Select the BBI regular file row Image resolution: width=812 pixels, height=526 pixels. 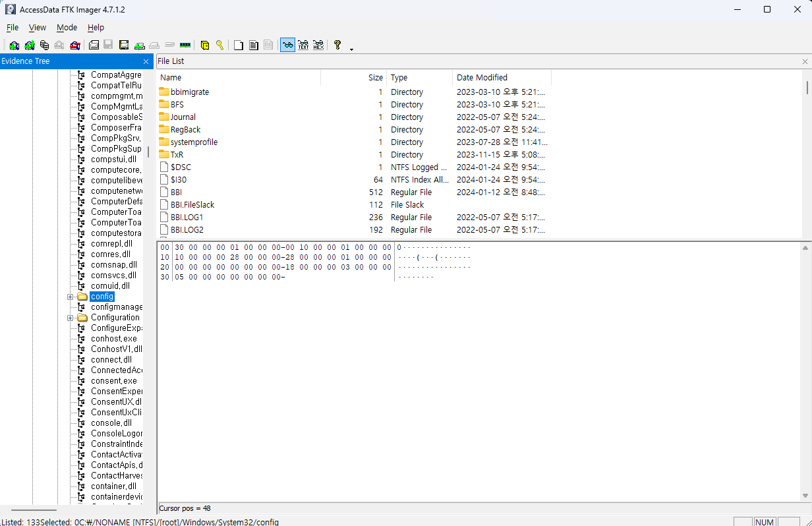pyautogui.click(x=353, y=192)
